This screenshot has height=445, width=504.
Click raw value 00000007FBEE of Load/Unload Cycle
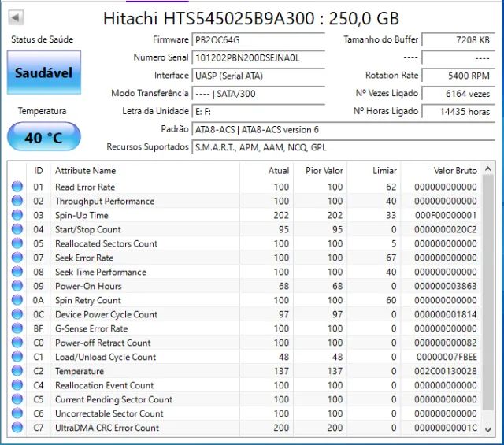(447, 357)
